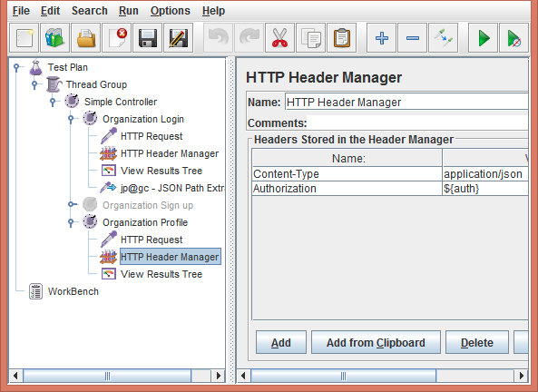Click the Undo toolbar icon

(x=219, y=38)
